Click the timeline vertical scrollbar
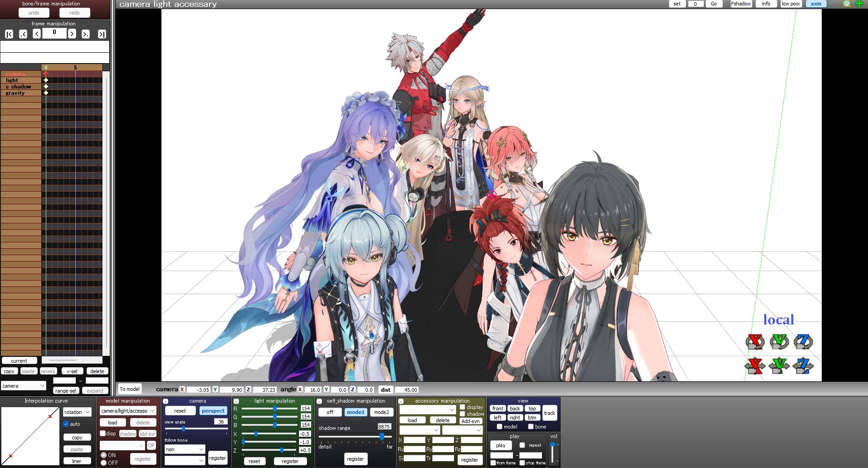The width and height of the screenshot is (868, 468). coord(106,213)
